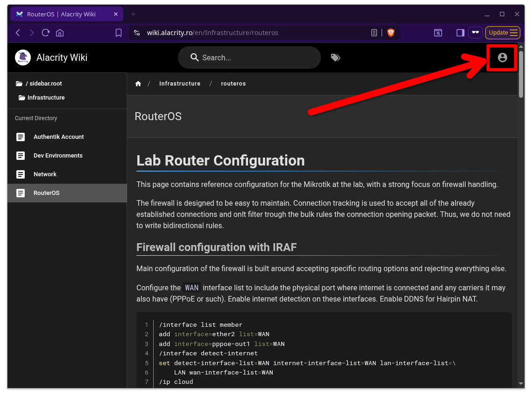Click the Alacrity Wiki title text
Image resolution: width=532 pixels, height=403 pixels.
[x=62, y=58]
